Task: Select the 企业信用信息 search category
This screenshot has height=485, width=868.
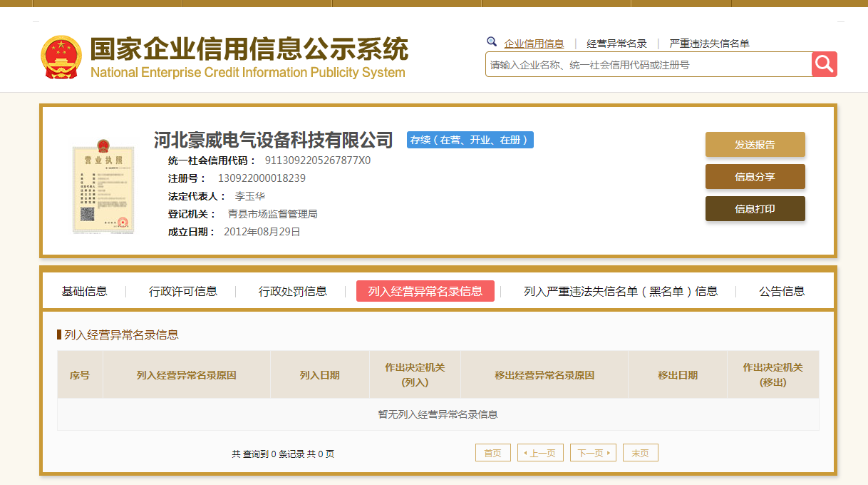Action: (x=534, y=44)
